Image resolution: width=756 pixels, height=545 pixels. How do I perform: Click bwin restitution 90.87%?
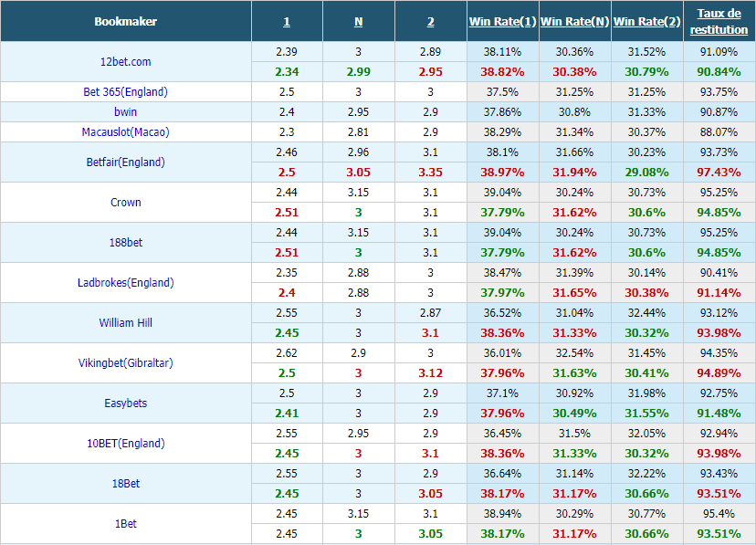(719, 111)
